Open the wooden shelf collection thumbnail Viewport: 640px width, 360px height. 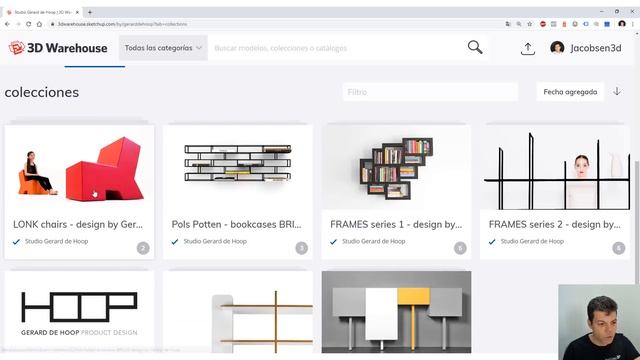click(x=238, y=312)
